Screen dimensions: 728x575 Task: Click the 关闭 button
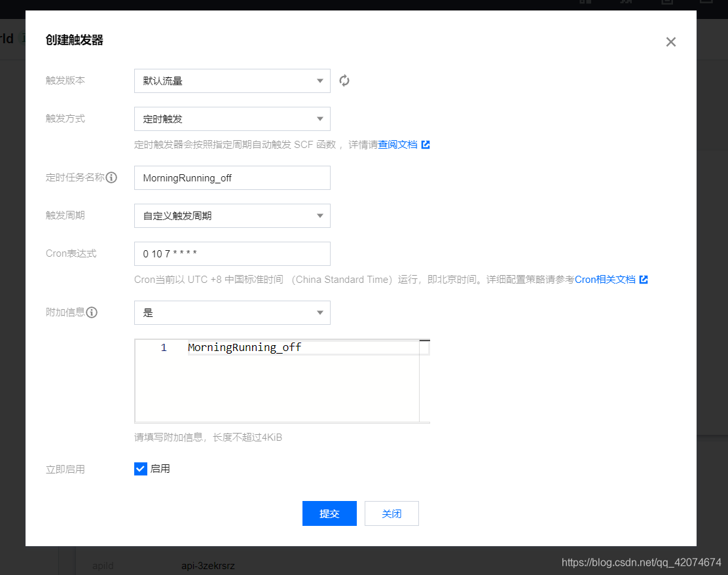click(391, 513)
